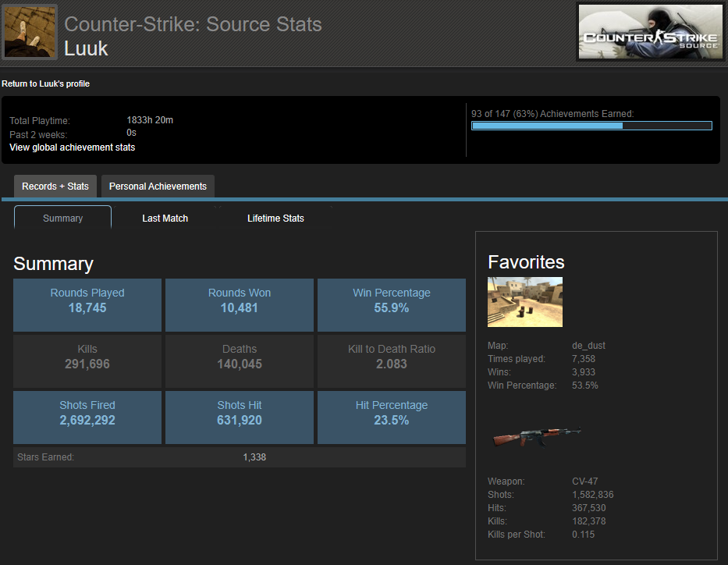Click the Kills per Shot value 0.115

click(583, 535)
